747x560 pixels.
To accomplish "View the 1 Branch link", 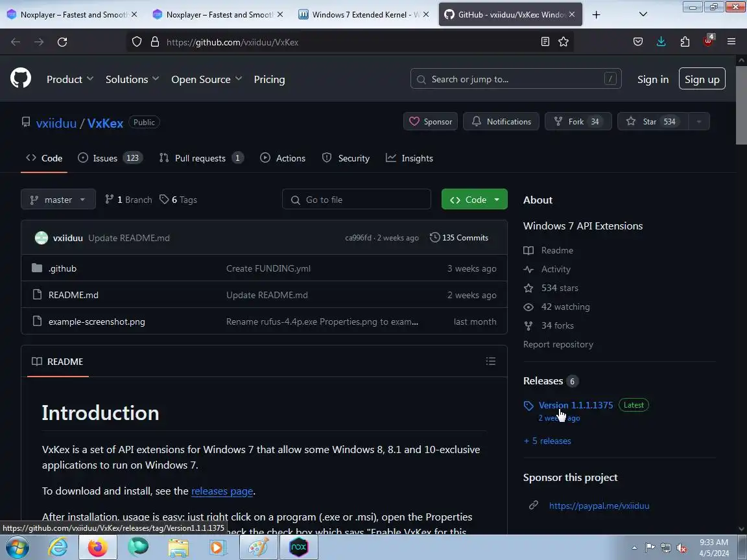I will pos(128,200).
